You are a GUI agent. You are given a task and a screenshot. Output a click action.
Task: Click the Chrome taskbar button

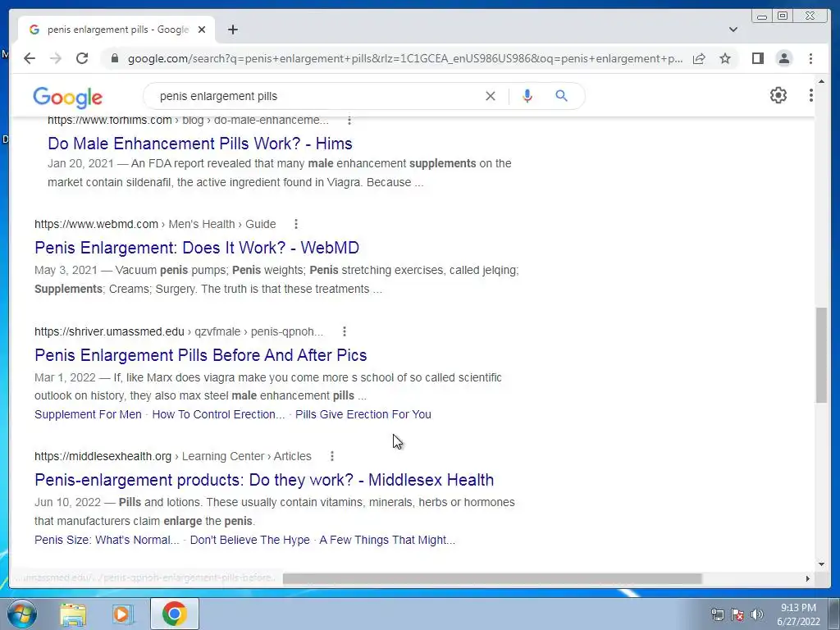point(175,614)
